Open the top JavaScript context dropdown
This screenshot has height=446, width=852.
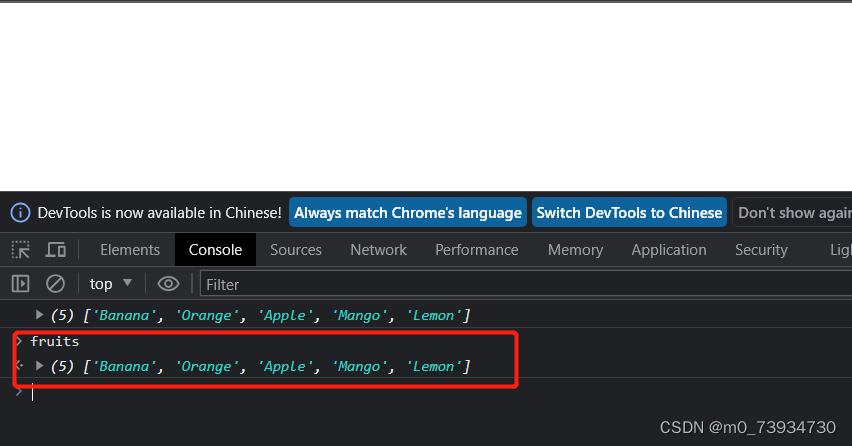tap(111, 284)
